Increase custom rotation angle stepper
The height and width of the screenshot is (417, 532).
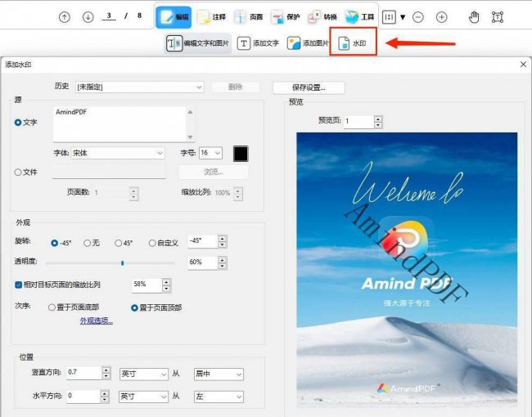click(x=223, y=239)
